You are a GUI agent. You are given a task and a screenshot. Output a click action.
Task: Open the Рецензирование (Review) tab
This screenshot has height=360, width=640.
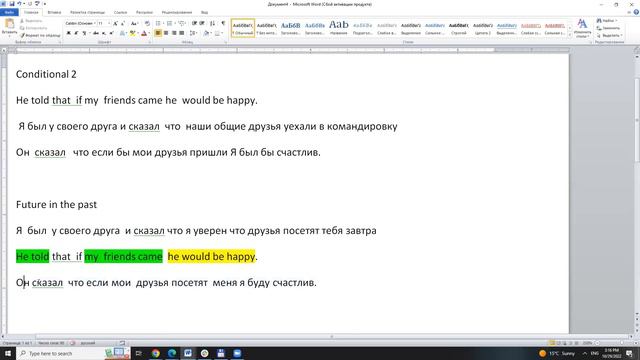point(177,12)
